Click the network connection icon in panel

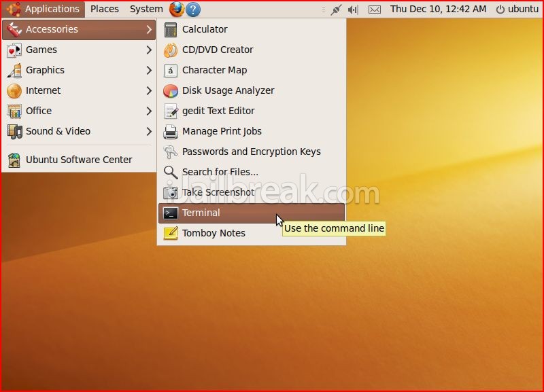point(336,10)
